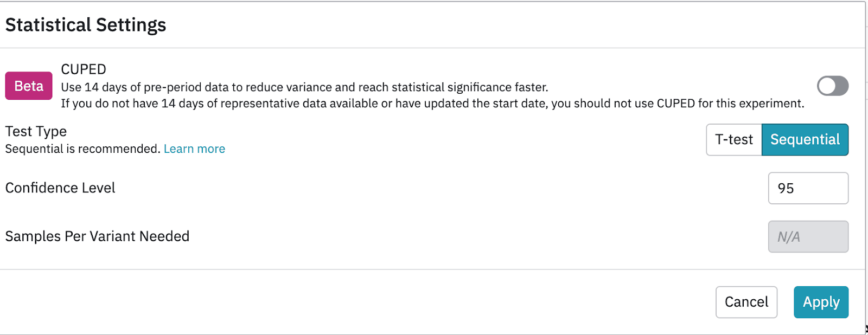Click the Statistical Settings heading
Image resolution: width=868 pixels, height=335 pixels.
click(x=86, y=25)
